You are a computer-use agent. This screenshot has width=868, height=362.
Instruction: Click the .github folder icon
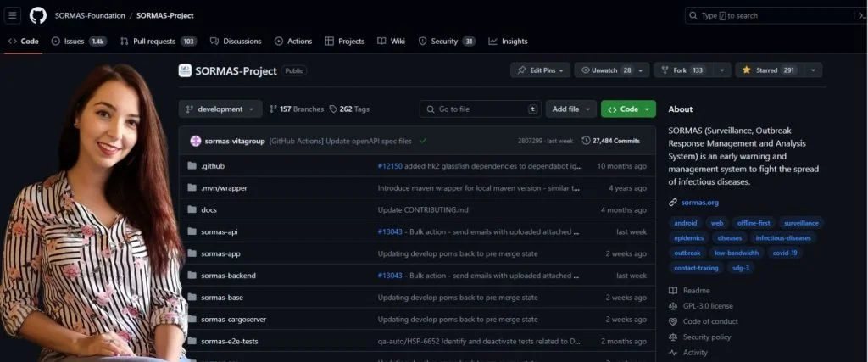[x=192, y=165]
